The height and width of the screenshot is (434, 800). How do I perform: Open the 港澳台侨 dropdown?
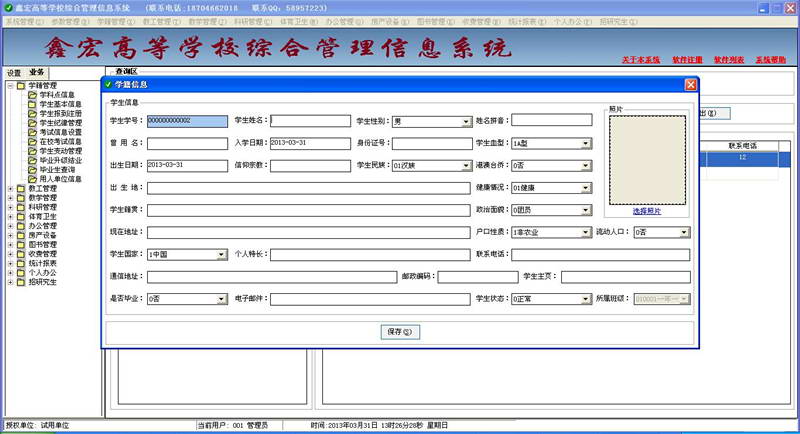[x=586, y=166]
